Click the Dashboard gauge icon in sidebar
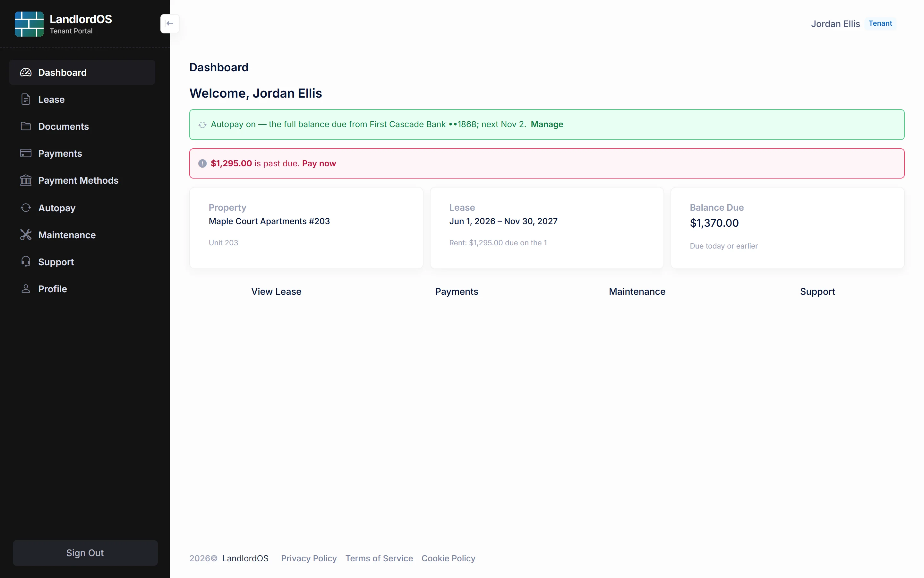924x578 pixels. click(26, 72)
